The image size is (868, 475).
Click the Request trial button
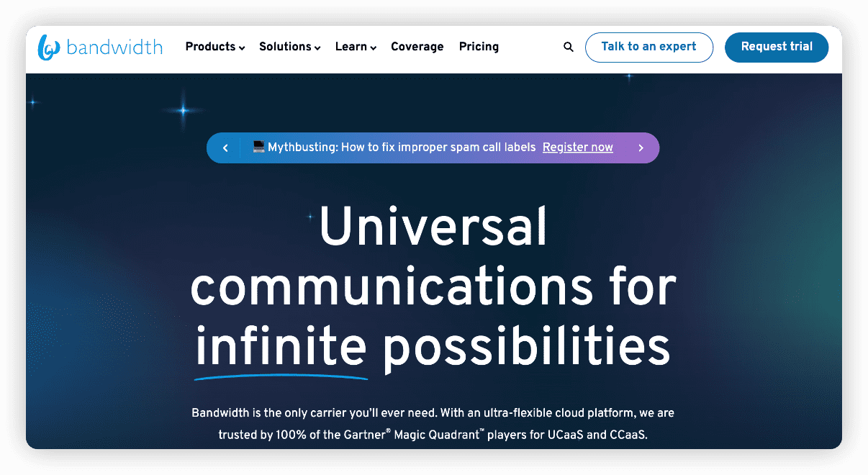pyautogui.click(x=777, y=47)
